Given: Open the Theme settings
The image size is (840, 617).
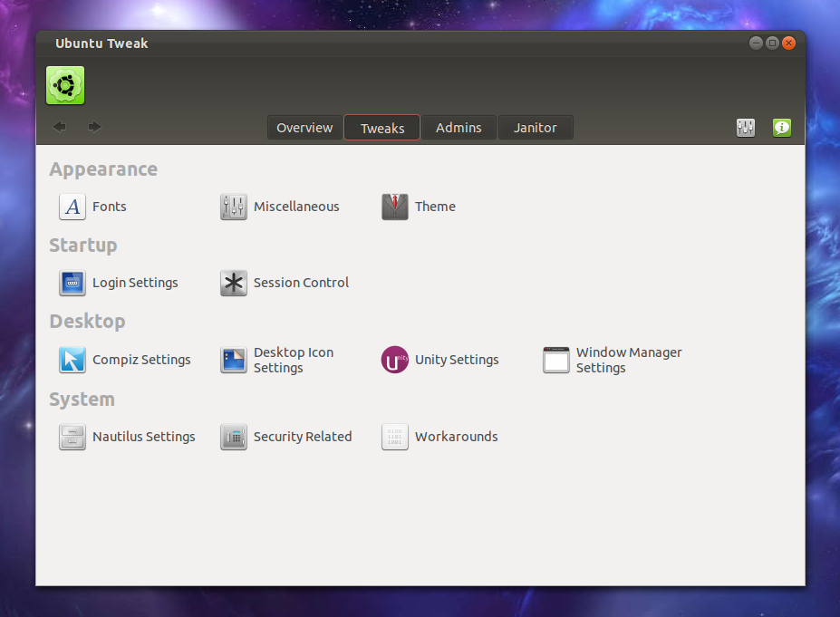Looking at the screenshot, I should (x=420, y=207).
